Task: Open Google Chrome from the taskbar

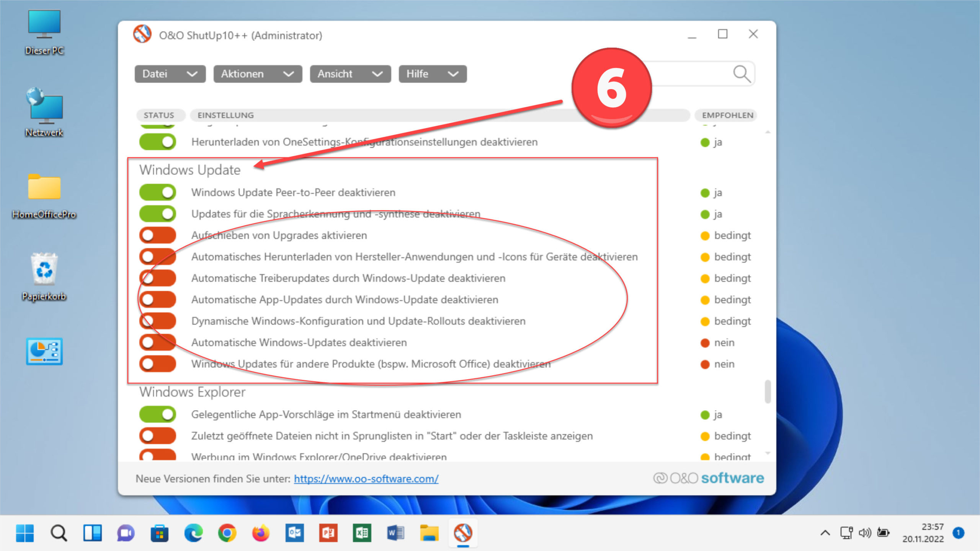Action: coord(227,532)
